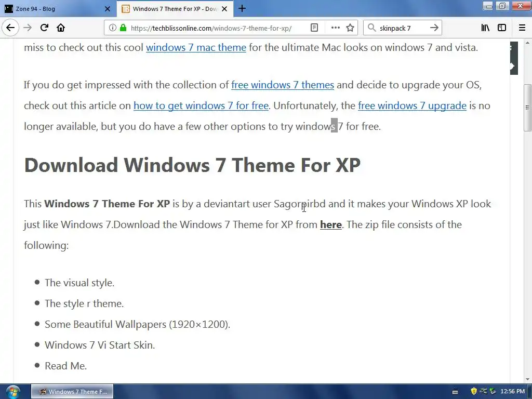Screen dimensions: 532x399
Task: Click the 'Read Me.' list item
Action: 66,366
